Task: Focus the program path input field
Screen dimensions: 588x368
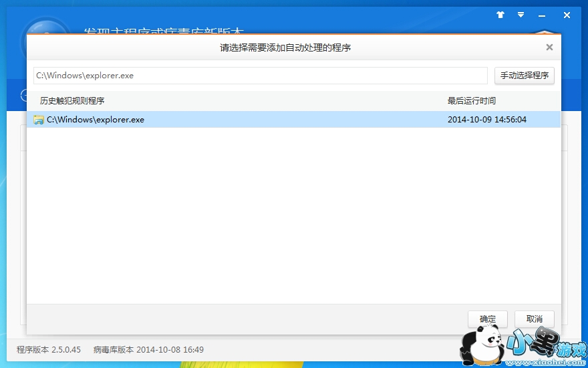Action: [260, 76]
